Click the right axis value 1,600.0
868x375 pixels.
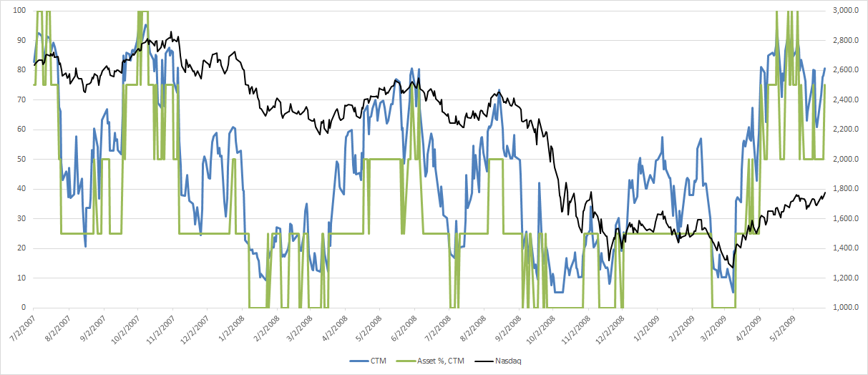coord(844,219)
